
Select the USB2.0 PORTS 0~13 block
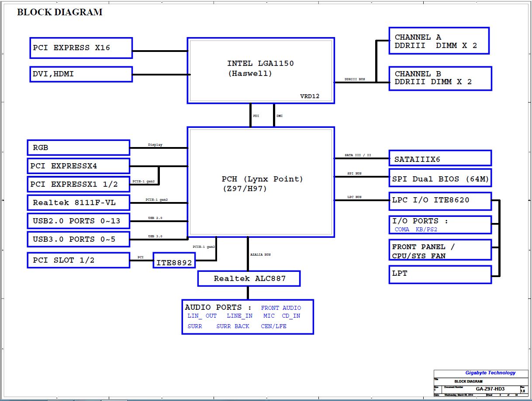(78, 221)
